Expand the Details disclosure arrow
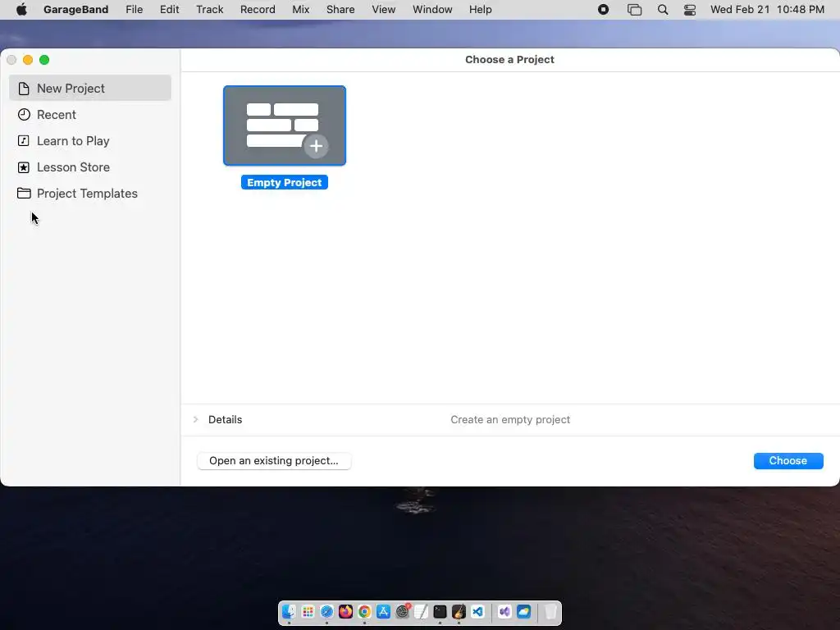The width and height of the screenshot is (840, 630). [x=195, y=419]
